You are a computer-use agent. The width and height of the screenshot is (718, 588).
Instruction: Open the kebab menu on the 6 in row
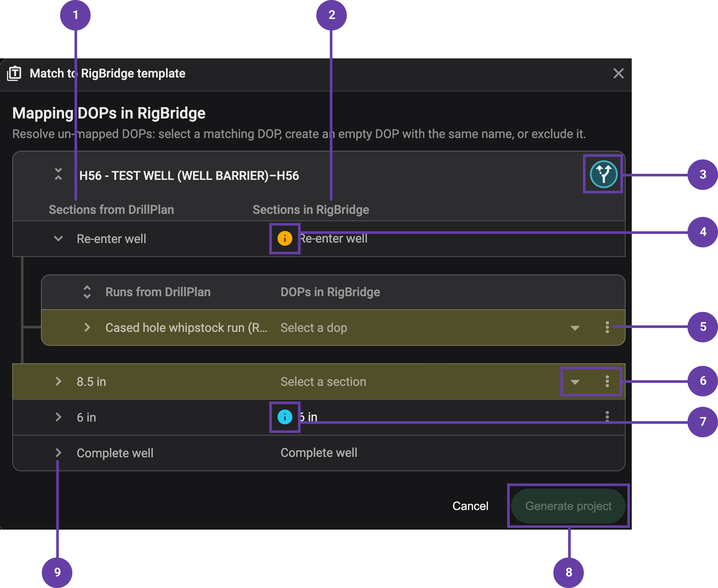[607, 417]
